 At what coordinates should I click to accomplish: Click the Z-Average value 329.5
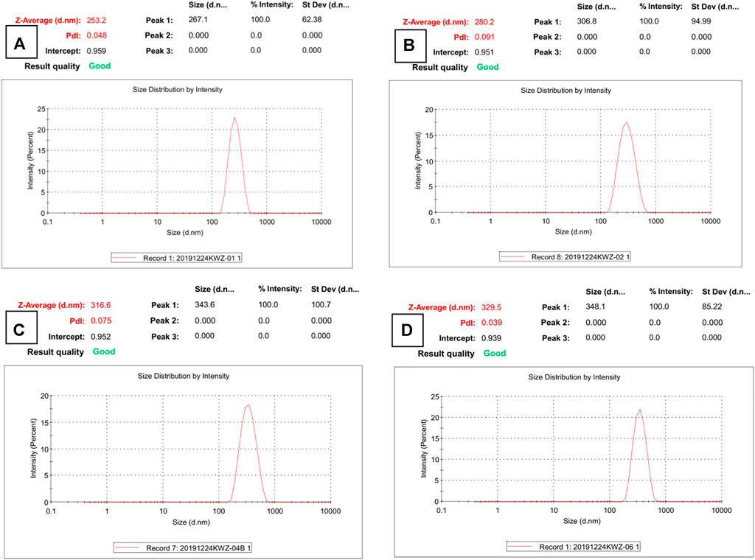[x=491, y=307]
